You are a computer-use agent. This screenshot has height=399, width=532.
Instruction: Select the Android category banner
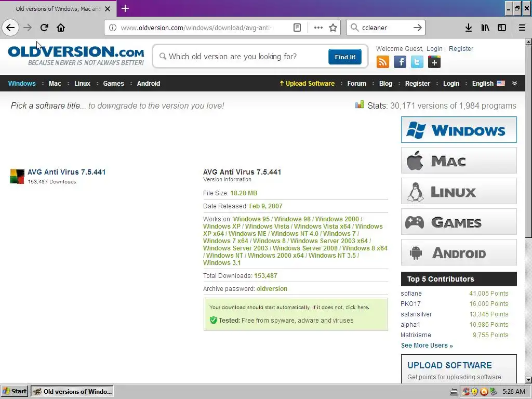point(459,252)
